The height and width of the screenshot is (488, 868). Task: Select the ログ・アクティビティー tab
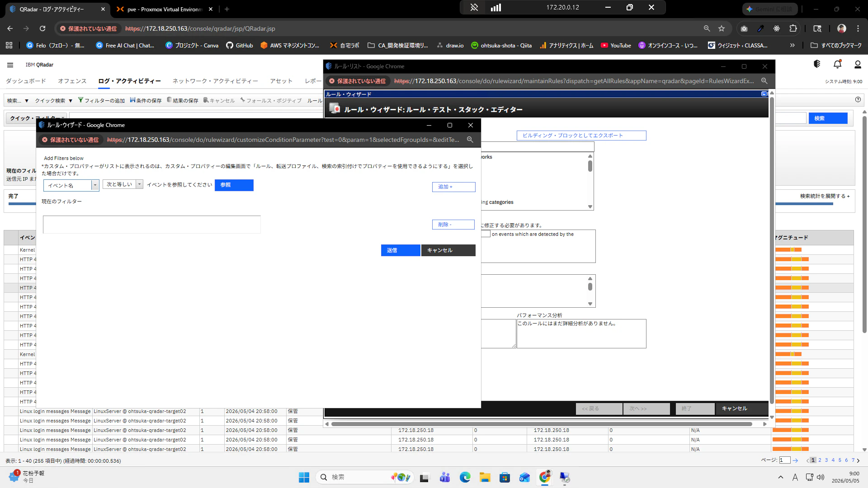click(129, 81)
